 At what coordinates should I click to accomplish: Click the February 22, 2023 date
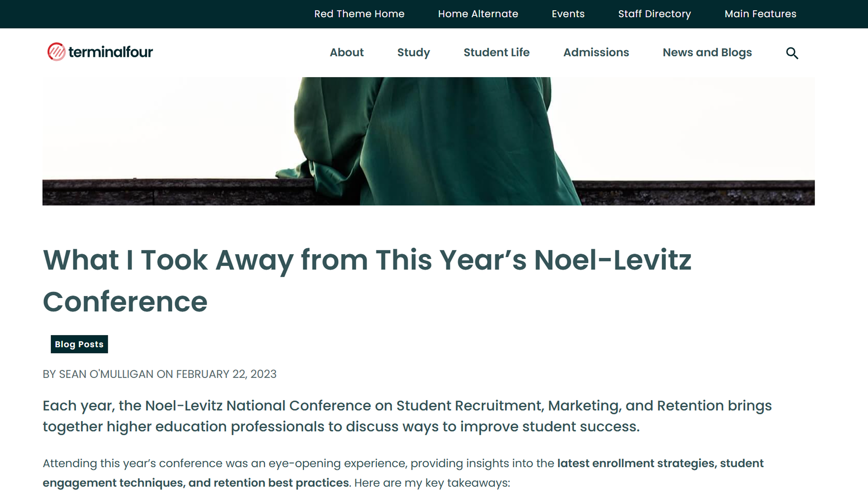tap(226, 374)
